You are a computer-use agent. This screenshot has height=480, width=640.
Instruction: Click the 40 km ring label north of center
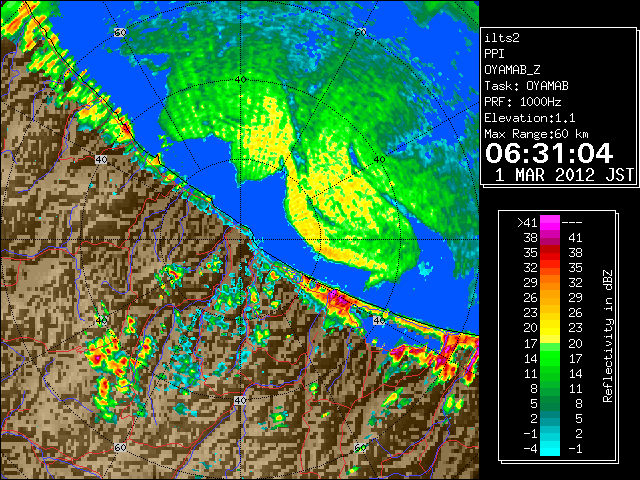pyautogui.click(x=241, y=80)
